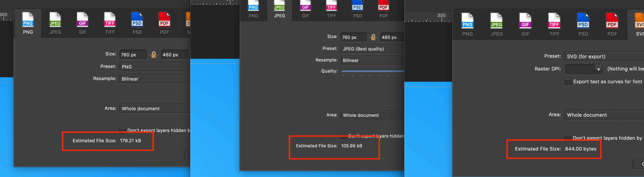Image resolution: width=644 pixels, height=177 pixels.
Task: Open Preset dropdown showing JPEG (Best quality)
Action: click(372, 49)
